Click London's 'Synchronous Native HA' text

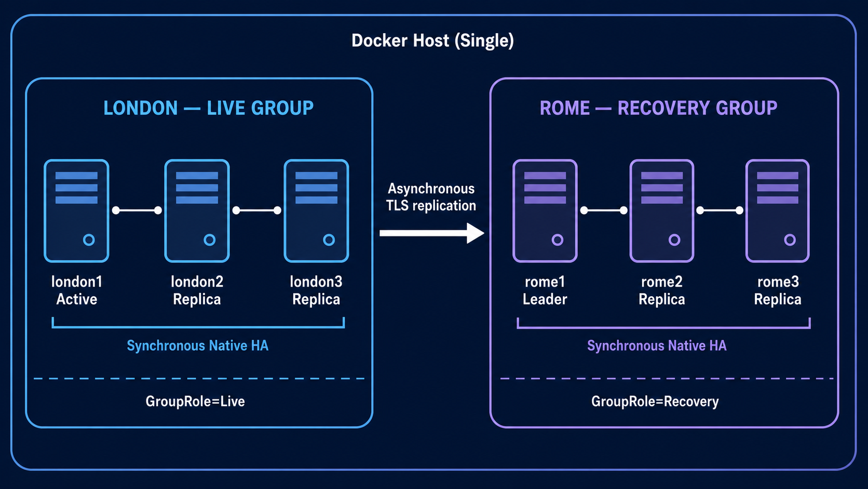pos(197,346)
